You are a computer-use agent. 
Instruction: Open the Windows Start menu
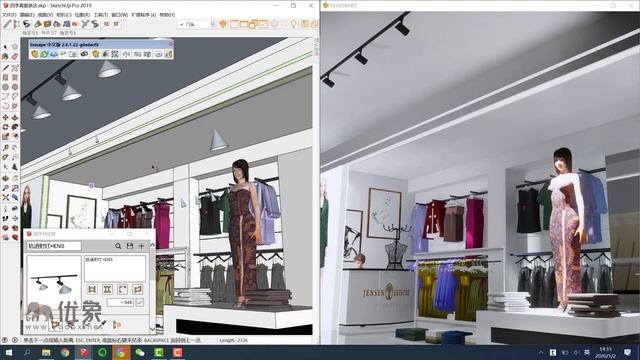pos(8,352)
